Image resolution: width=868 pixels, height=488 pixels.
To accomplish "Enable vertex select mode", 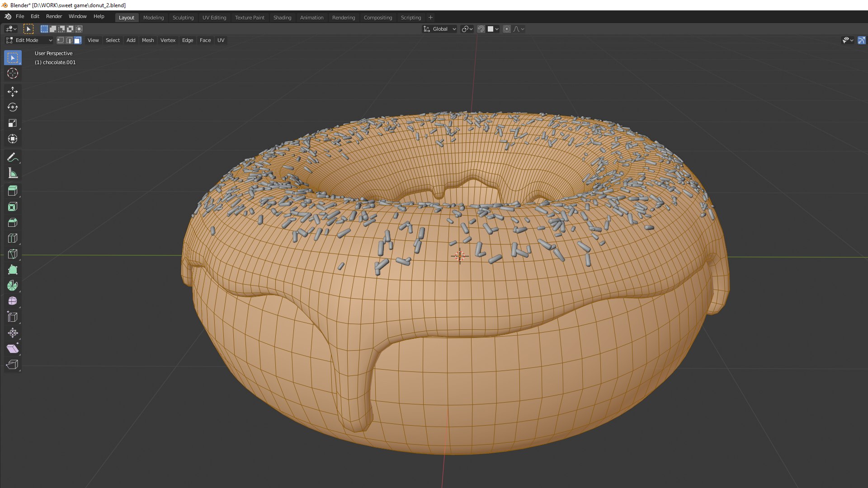I will [60, 40].
